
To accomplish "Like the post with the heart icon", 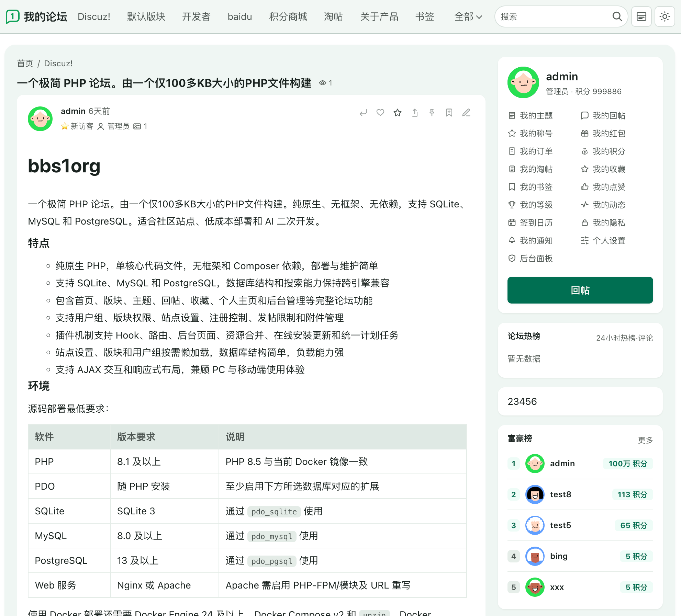I will [x=380, y=113].
